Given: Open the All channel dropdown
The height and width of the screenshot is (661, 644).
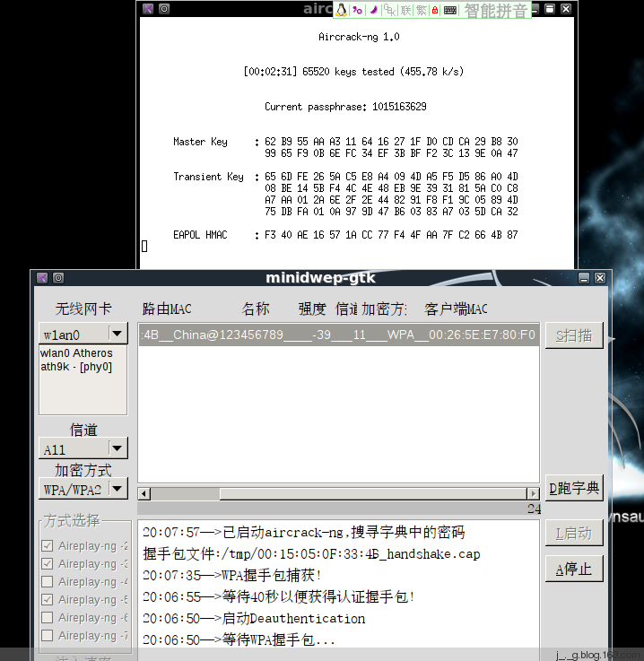Looking at the screenshot, I should tap(83, 448).
